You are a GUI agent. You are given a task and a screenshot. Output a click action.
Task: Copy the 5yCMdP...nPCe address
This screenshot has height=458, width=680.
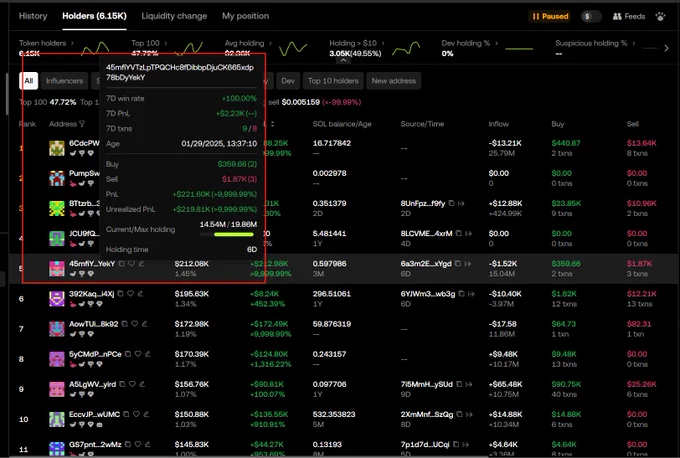128,354
